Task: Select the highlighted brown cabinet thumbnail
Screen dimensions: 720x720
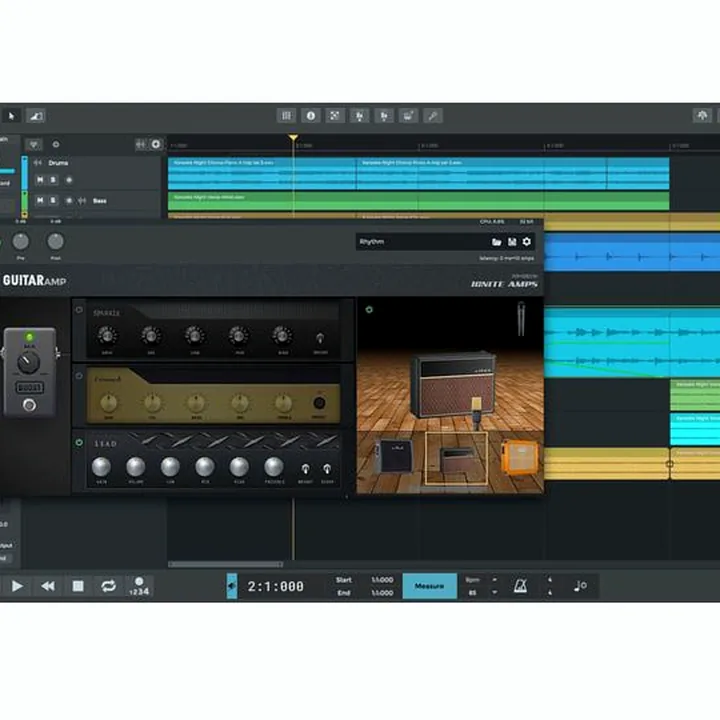Action: (456, 458)
